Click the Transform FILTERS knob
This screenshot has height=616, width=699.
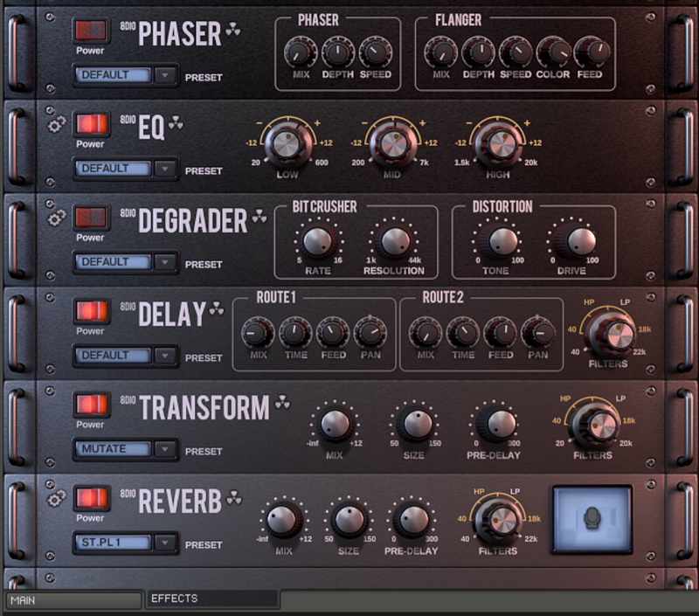click(596, 426)
